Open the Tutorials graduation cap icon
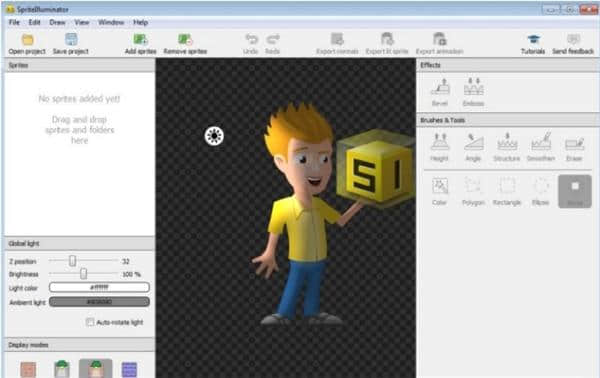This screenshot has height=378, width=600. (x=533, y=39)
